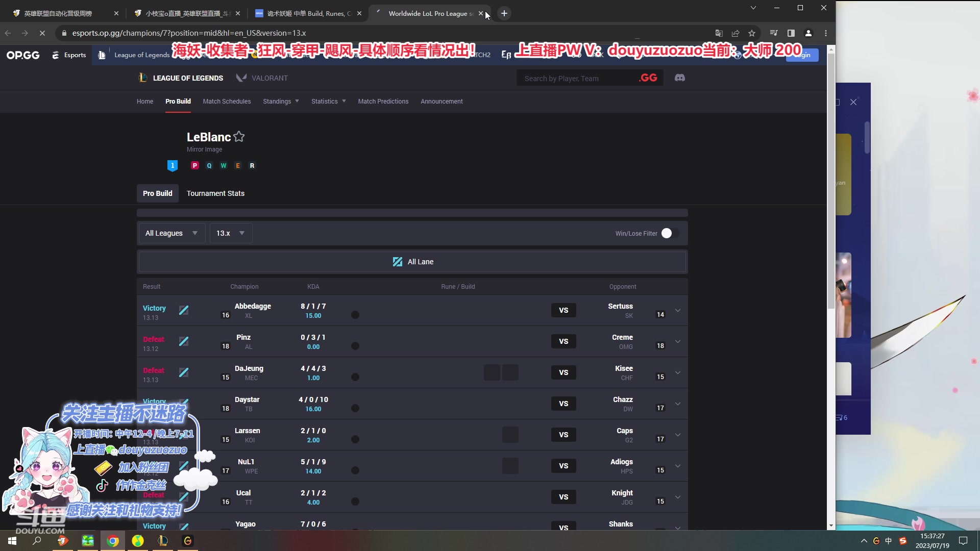
Task: Click the mid lane icon in DaJeung row
Action: [184, 372]
